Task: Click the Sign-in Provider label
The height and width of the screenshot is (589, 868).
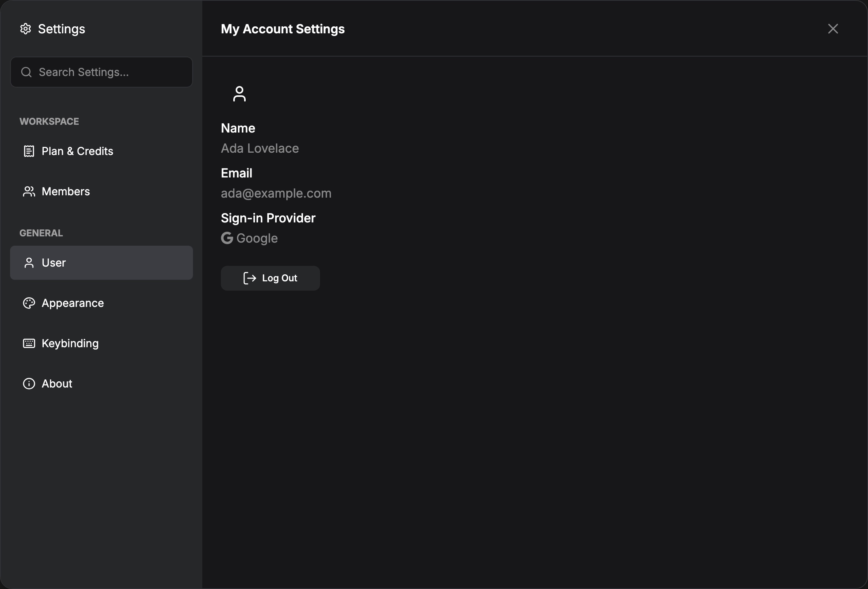Action: [268, 218]
